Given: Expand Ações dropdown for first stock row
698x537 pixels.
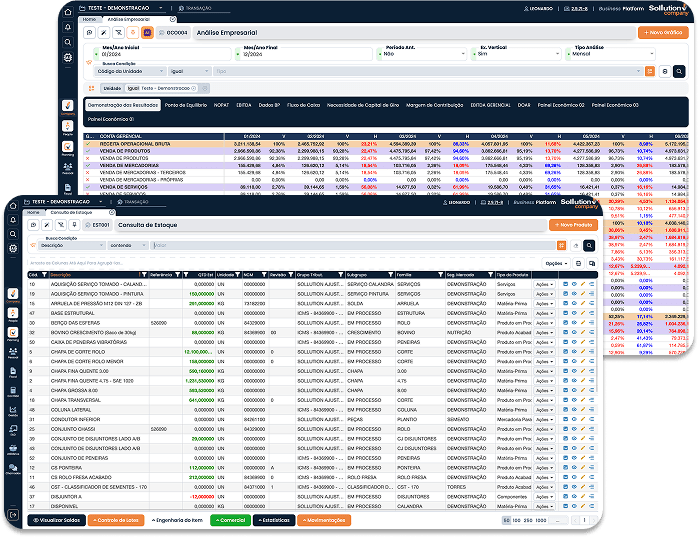Looking at the screenshot, I should tap(544, 284).
